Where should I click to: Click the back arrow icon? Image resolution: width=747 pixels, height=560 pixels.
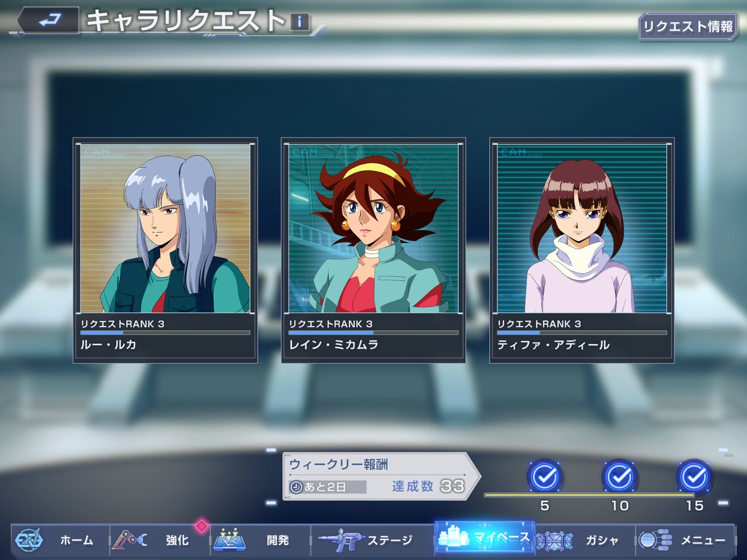tap(49, 21)
